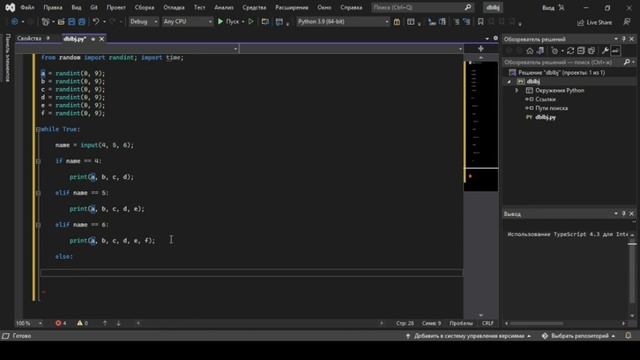This screenshot has width=640, height=360.
Task: Click Solution Explorer show all files icon
Action: point(591,51)
